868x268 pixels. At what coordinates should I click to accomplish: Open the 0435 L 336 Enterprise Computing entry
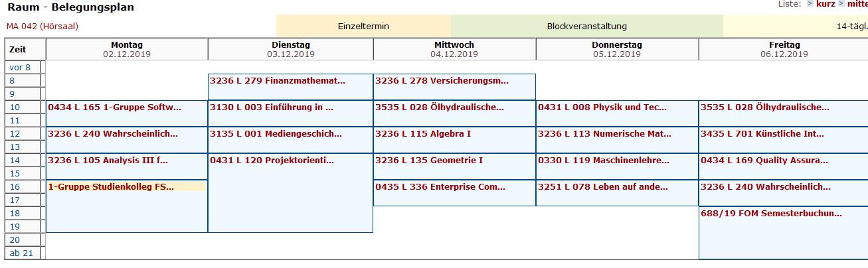(x=440, y=187)
